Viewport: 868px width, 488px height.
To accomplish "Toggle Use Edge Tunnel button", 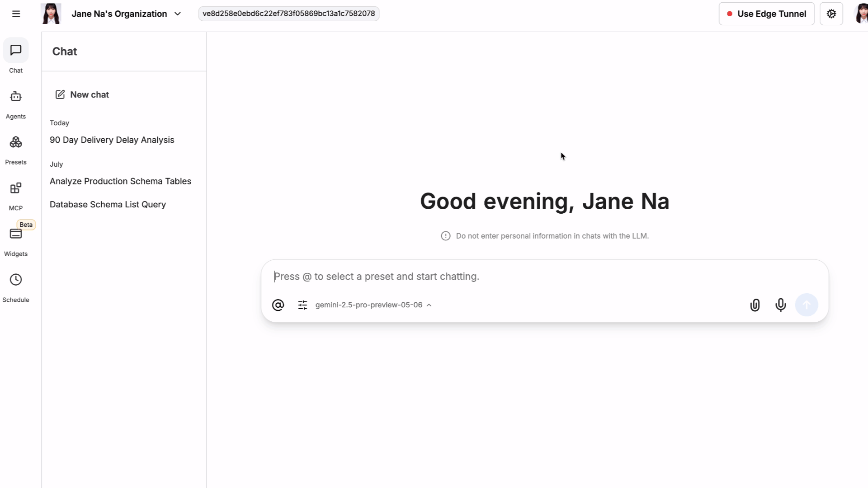I will pyautogui.click(x=766, y=14).
